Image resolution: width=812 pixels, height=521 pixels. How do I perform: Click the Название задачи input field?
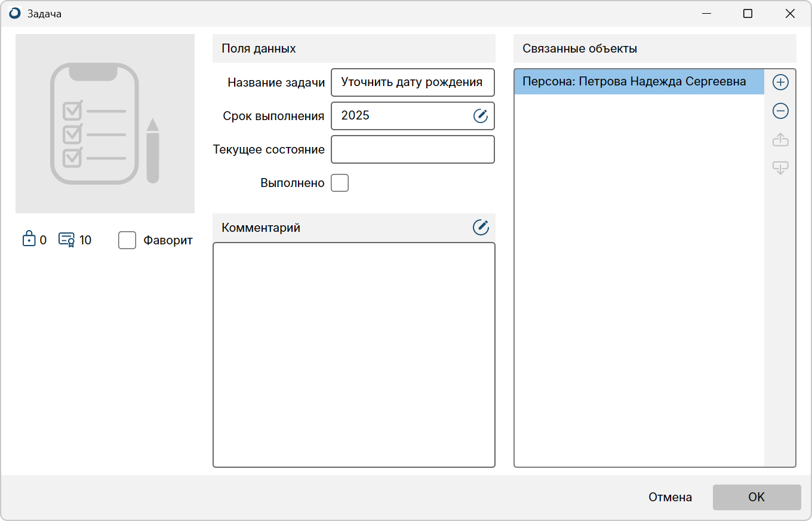tap(412, 82)
